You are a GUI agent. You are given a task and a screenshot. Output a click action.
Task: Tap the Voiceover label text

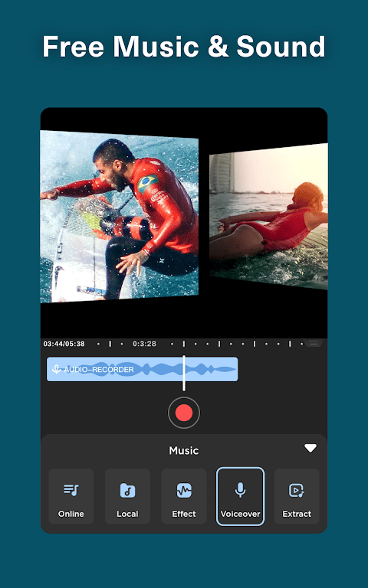[x=240, y=514]
